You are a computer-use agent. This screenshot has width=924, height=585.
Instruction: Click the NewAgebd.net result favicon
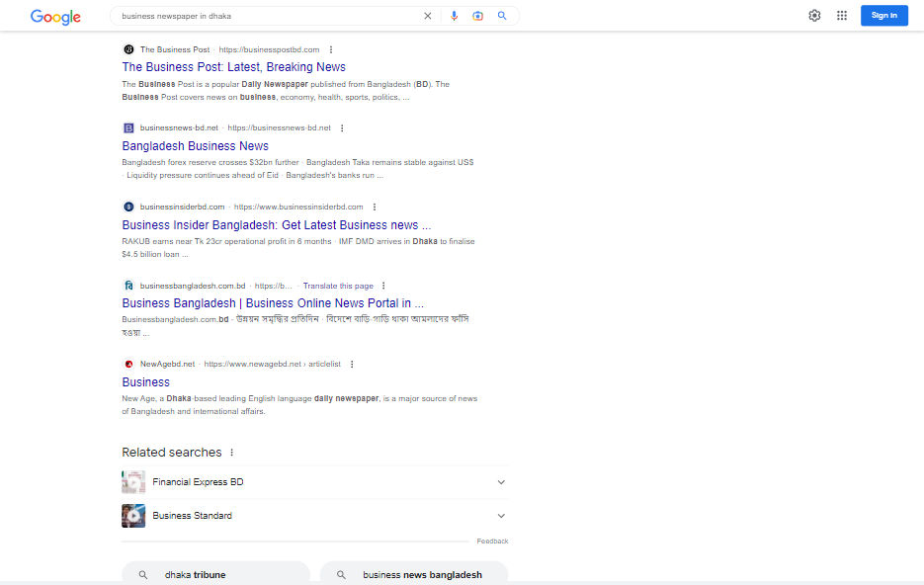pyautogui.click(x=128, y=364)
